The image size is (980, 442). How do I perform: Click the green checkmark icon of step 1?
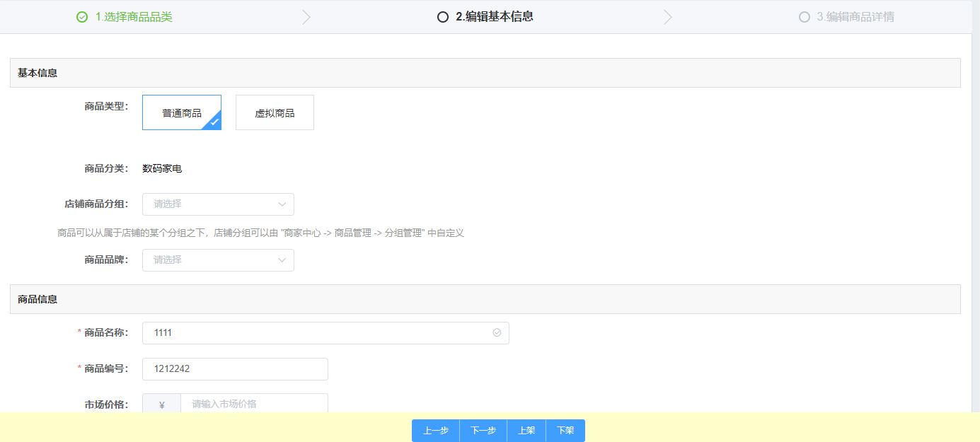point(82,17)
